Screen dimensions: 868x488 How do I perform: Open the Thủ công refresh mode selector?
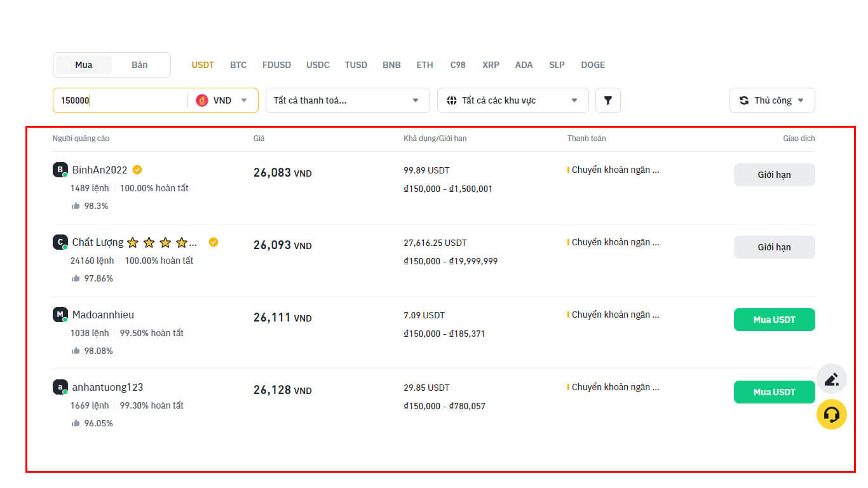coord(772,100)
